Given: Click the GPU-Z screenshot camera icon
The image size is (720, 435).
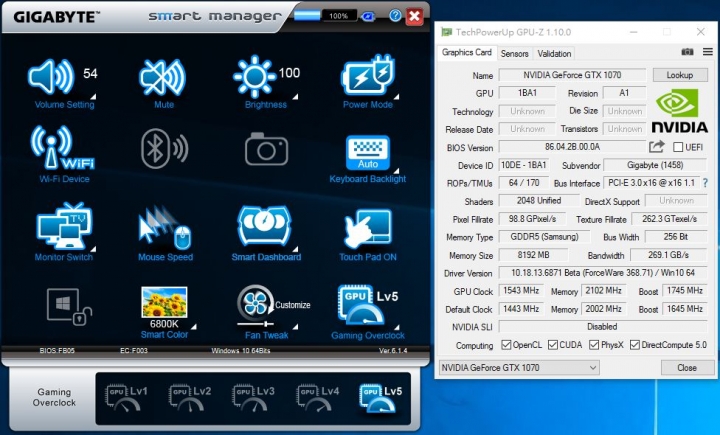Looking at the screenshot, I should click(x=687, y=52).
